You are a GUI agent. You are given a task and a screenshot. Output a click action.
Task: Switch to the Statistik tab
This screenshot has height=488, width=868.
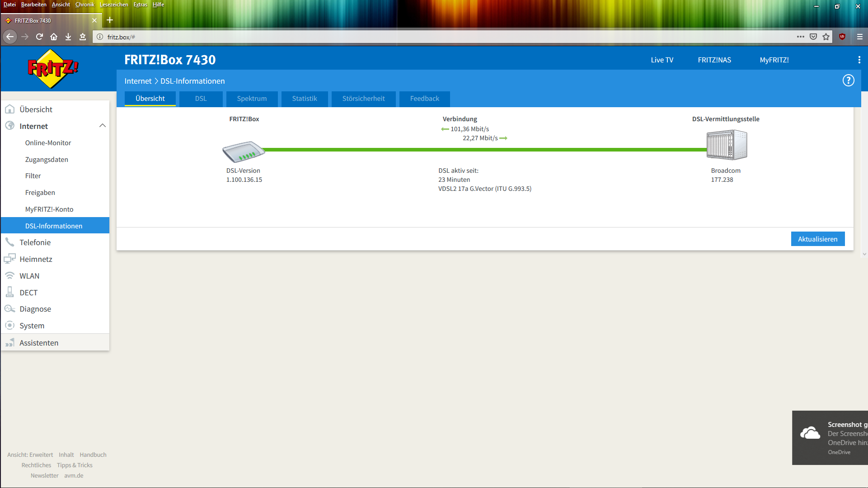pyautogui.click(x=305, y=99)
